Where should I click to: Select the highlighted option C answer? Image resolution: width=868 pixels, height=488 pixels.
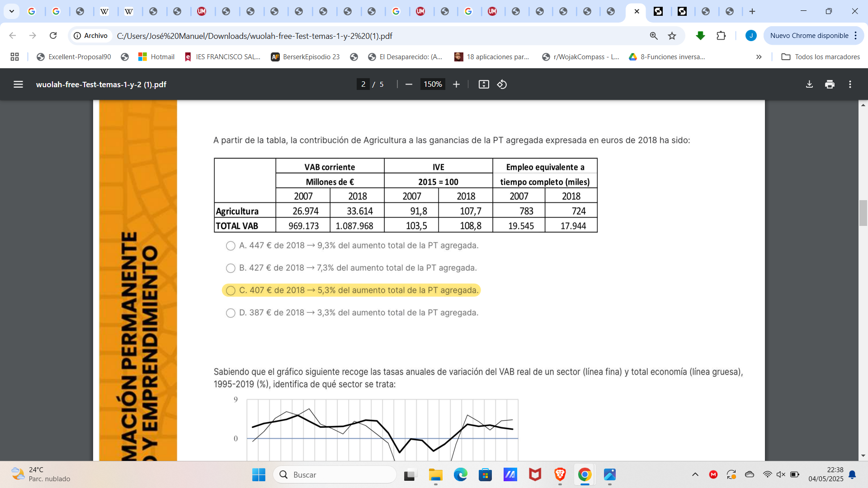[231, 291]
